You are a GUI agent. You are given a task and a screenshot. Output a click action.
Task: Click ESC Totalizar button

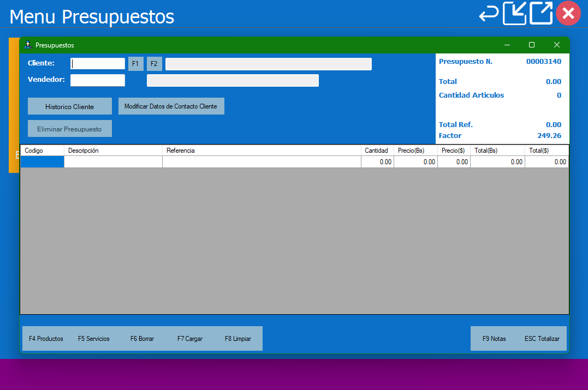coord(542,339)
